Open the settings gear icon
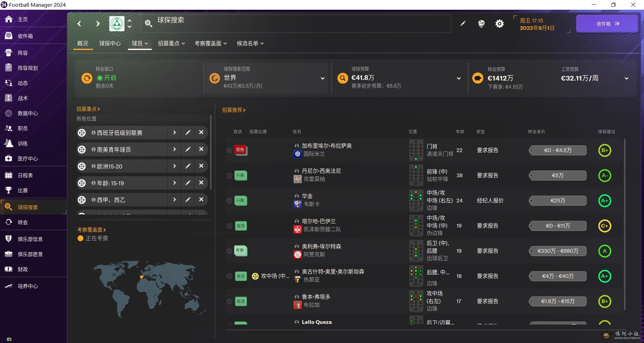644x343 pixels. (499, 23)
